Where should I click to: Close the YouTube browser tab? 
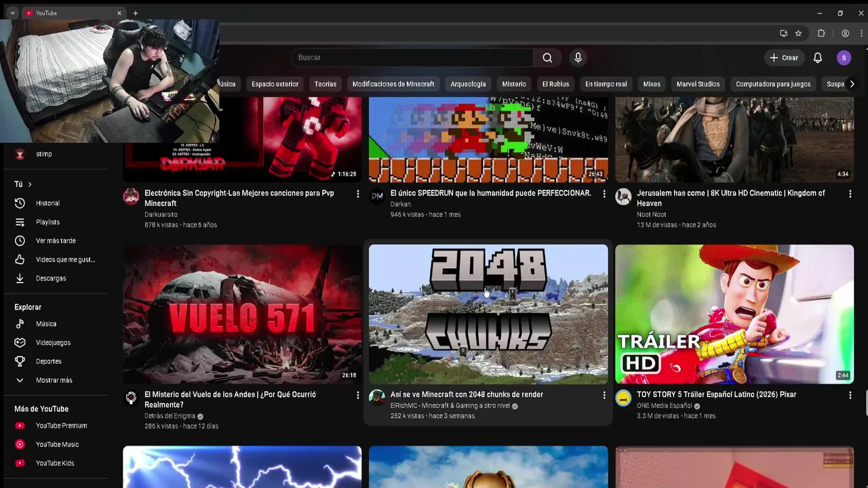pos(119,13)
